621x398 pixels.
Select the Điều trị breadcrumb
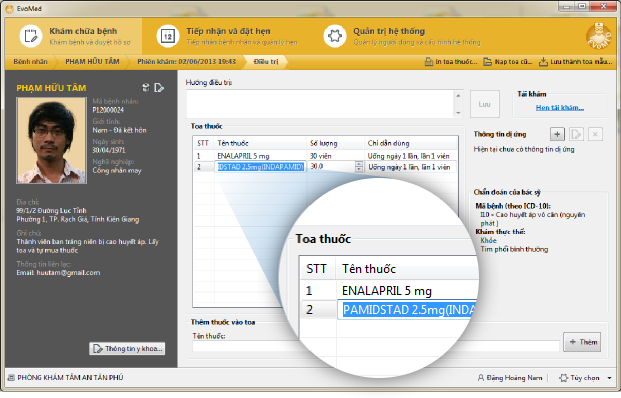[266, 62]
